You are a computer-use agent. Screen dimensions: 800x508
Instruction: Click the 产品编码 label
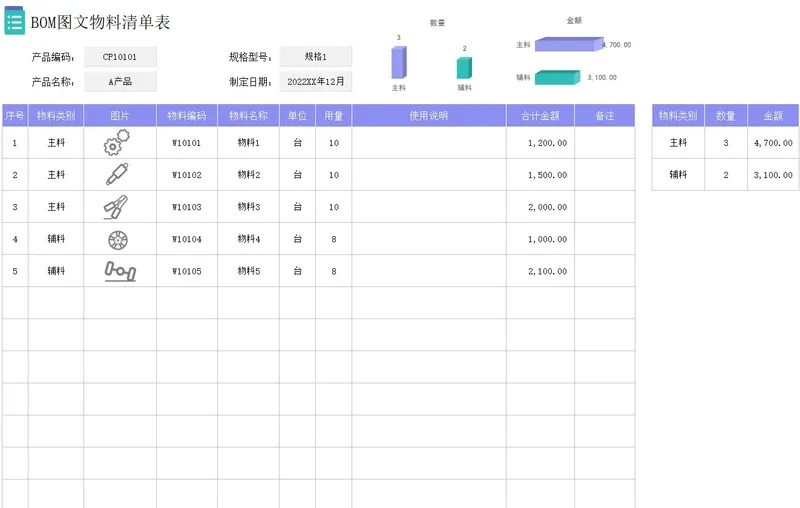(53, 57)
